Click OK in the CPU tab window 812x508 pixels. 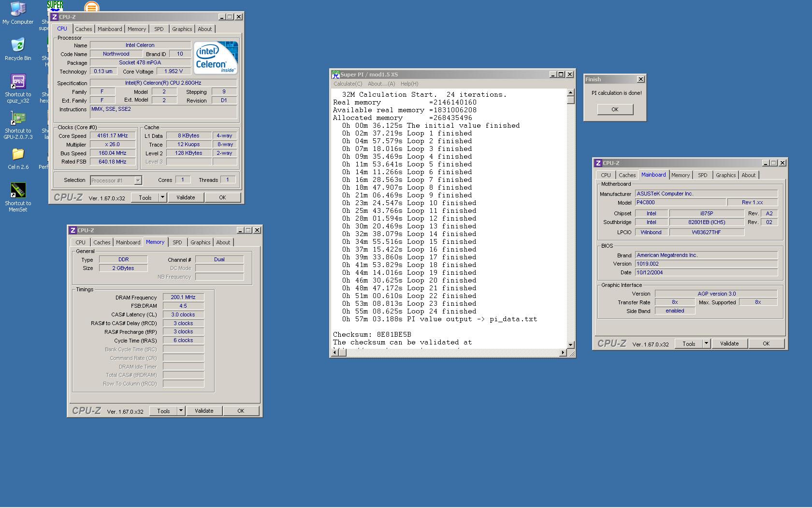(222, 197)
